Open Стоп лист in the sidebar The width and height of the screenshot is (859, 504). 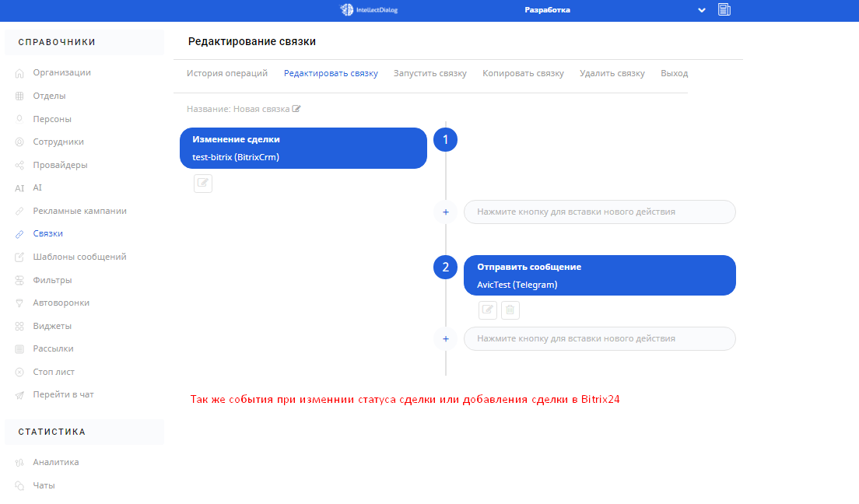54,372
